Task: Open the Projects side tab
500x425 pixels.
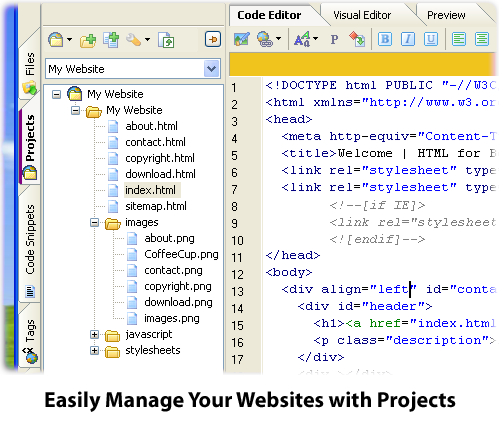Action: pyautogui.click(x=30, y=145)
